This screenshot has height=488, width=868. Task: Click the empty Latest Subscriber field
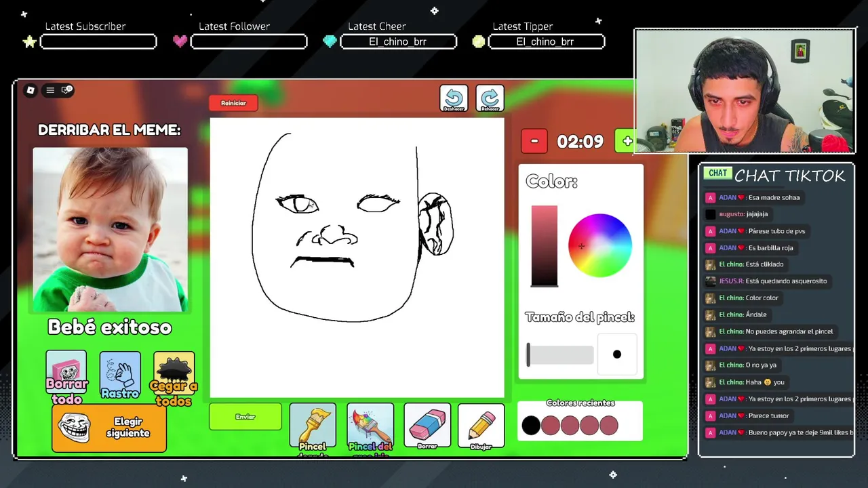98,42
